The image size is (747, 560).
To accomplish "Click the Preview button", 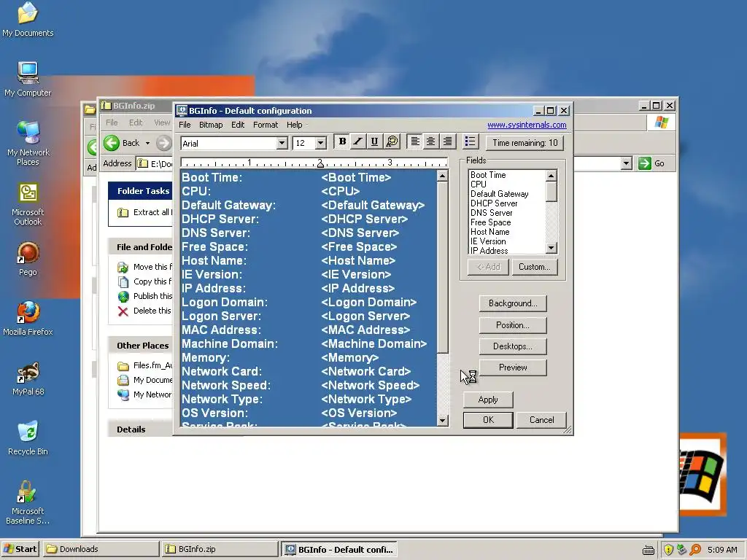I will (x=513, y=367).
